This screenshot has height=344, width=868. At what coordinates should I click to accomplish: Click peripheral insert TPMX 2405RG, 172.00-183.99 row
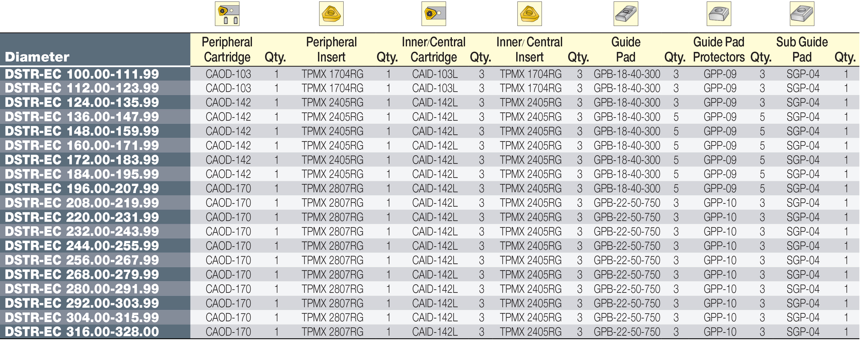[x=332, y=160]
